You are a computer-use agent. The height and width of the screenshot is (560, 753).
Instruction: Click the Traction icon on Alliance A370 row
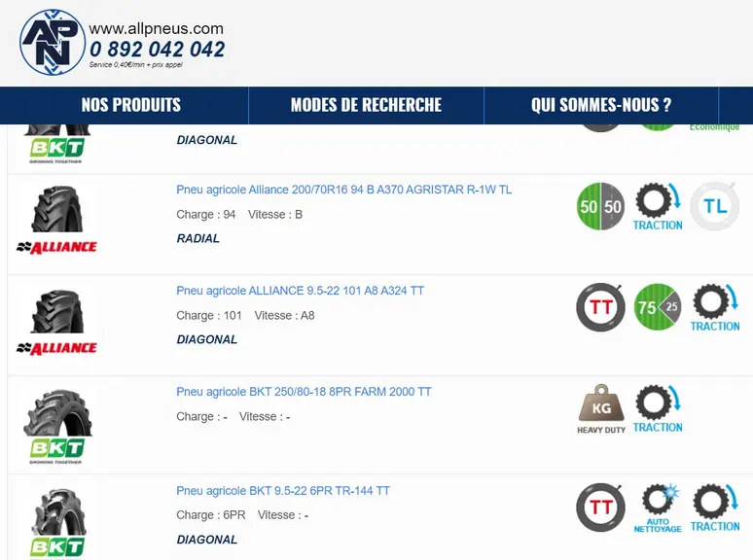pos(658,207)
